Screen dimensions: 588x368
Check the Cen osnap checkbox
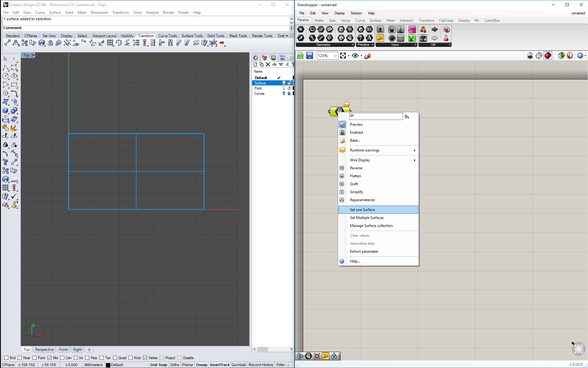[x=62, y=358]
